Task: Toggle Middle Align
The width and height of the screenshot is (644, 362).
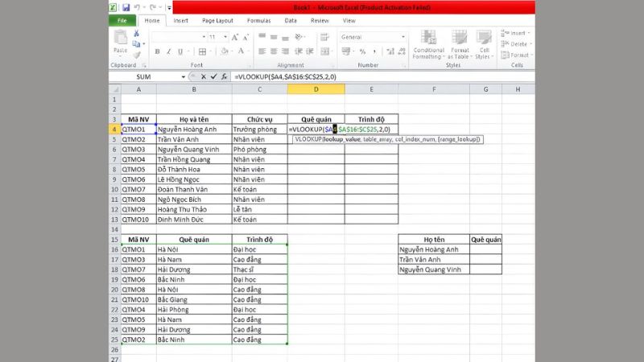Action: click(274, 37)
